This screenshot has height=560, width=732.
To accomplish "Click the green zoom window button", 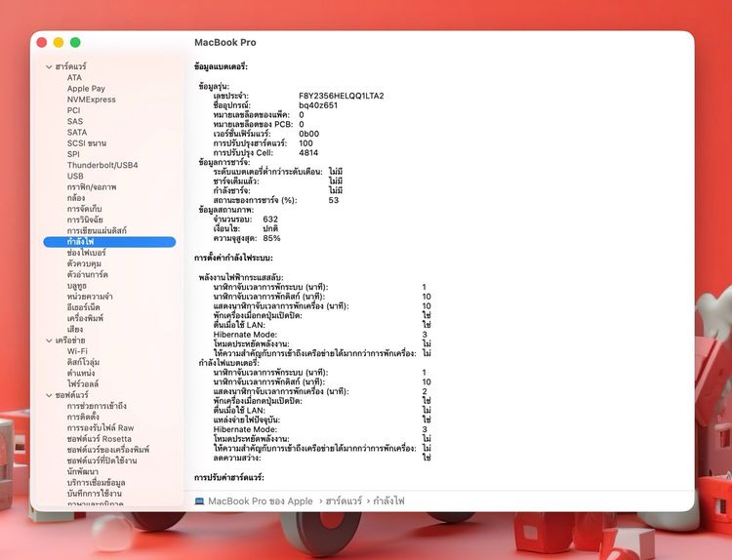I will (75, 43).
